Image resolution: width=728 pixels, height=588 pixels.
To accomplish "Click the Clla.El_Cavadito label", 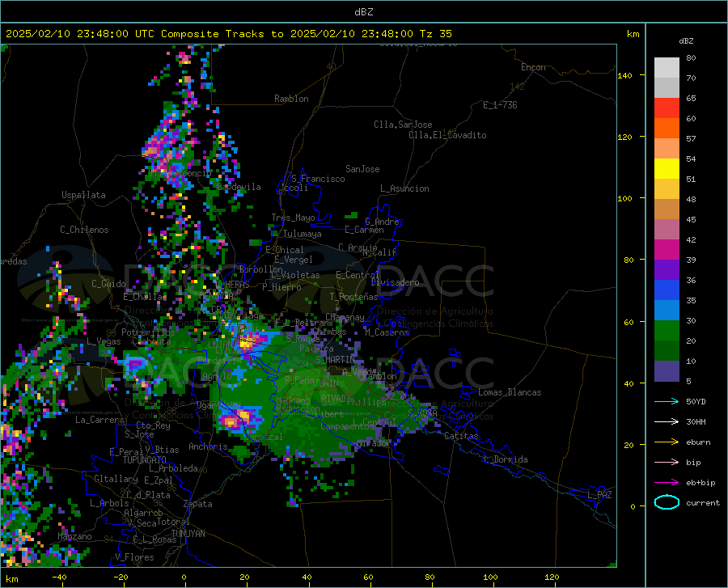I will click(x=447, y=135).
